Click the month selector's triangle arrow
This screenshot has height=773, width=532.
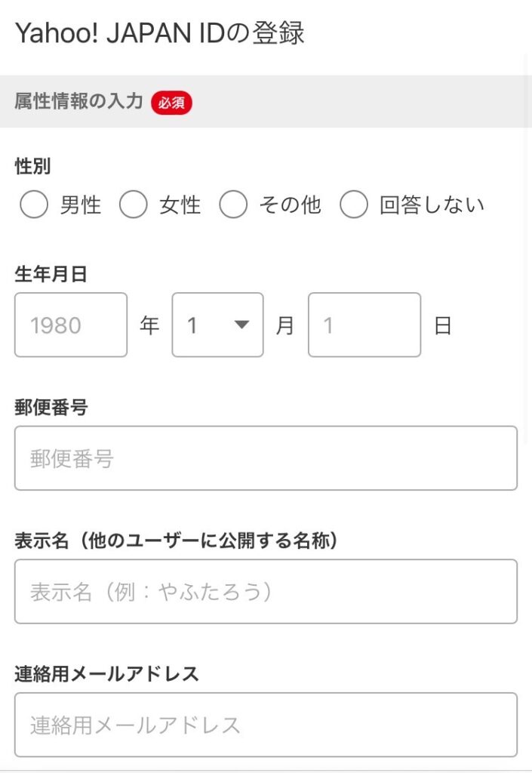coord(241,325)
